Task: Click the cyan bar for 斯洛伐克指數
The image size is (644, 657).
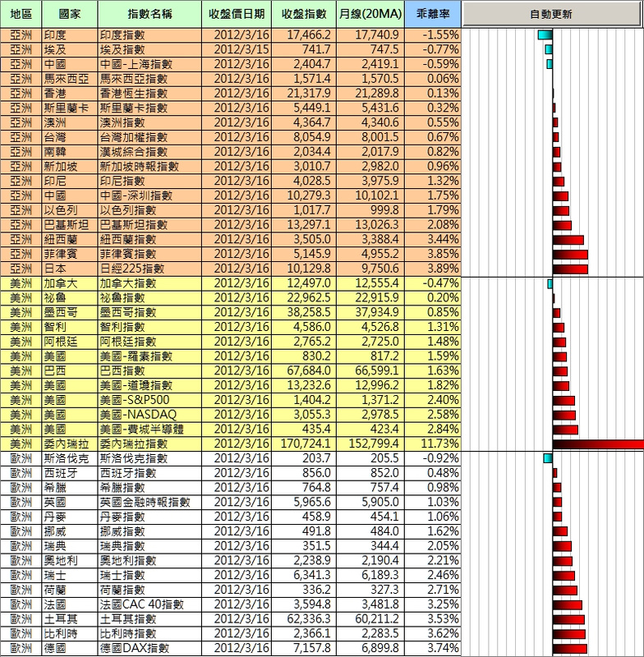Action: click(x=548, y=458)
